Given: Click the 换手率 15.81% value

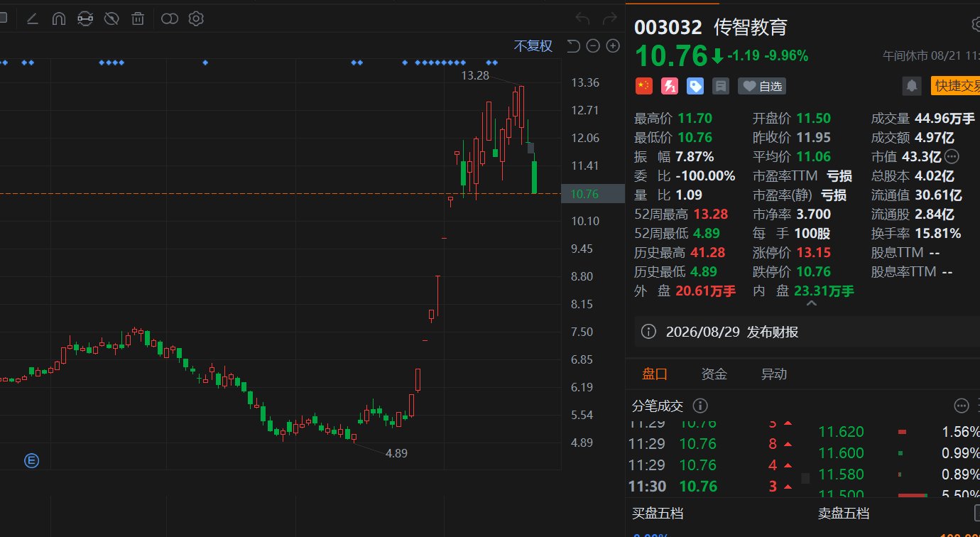Looking at the screenshot, I should [x=937, y=233].
